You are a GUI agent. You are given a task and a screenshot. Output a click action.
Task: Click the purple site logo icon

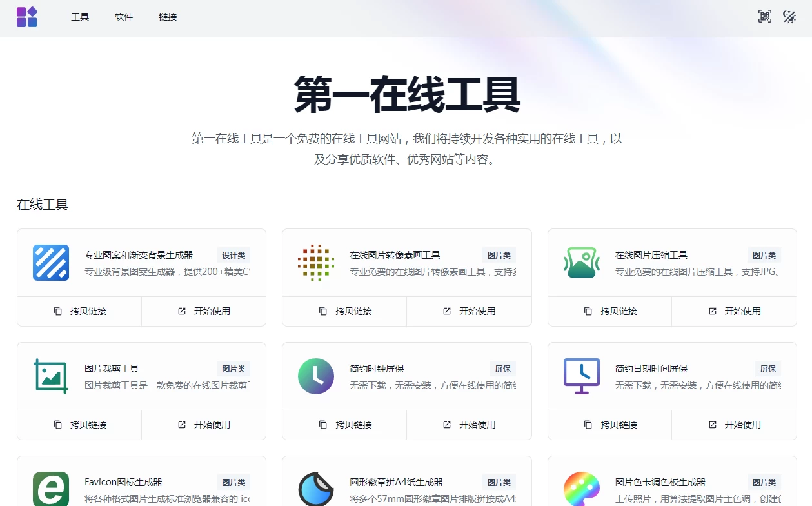pos(27,17)
